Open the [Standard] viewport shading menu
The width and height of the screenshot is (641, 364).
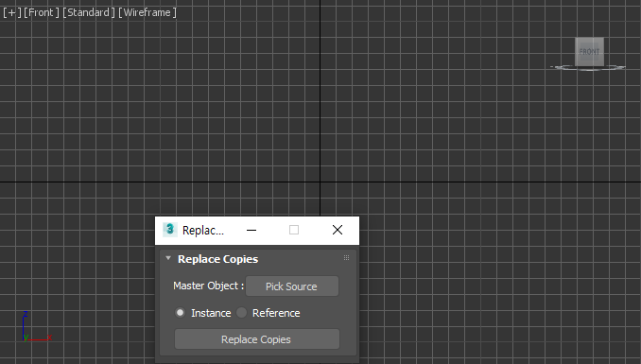89,12
